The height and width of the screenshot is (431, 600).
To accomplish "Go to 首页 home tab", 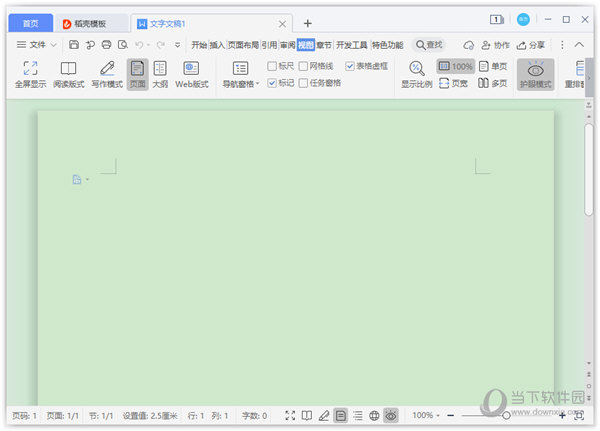I will (x=31, y=23).
